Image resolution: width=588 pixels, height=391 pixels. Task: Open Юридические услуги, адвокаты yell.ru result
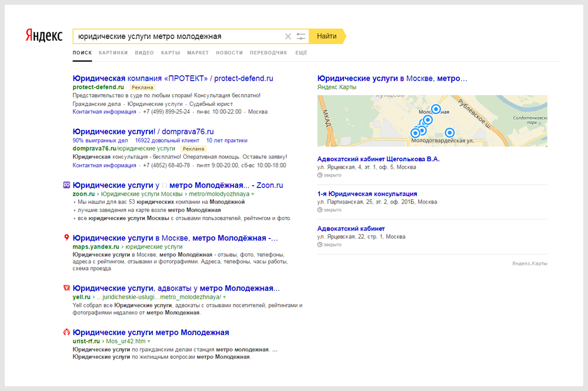click(x=176, y=288)
